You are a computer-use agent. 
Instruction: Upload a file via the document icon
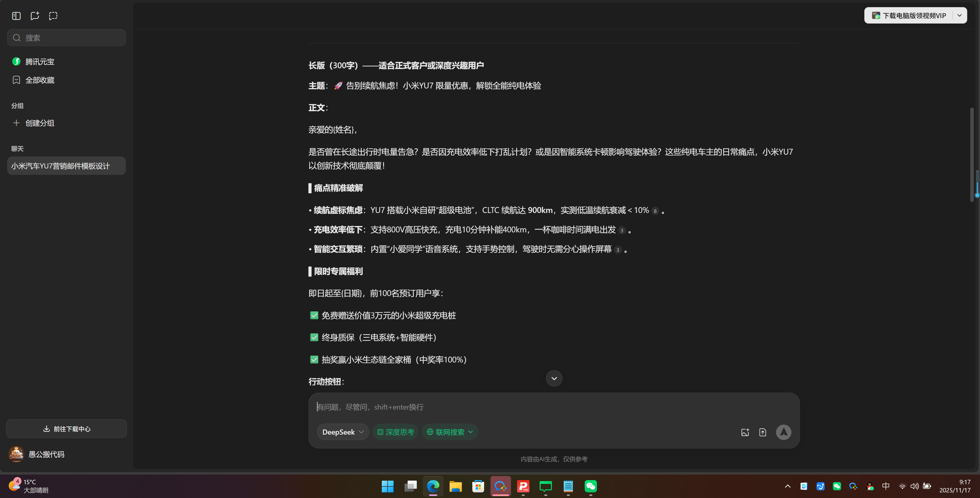763,432
